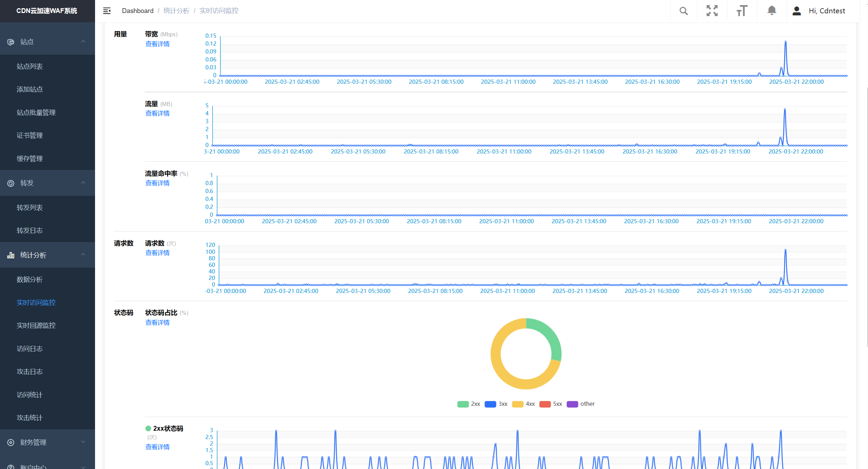Viewport: 868px width, 469px height.
Task: Open 实时回源监控 in sidebar
Action: [36, 325]
